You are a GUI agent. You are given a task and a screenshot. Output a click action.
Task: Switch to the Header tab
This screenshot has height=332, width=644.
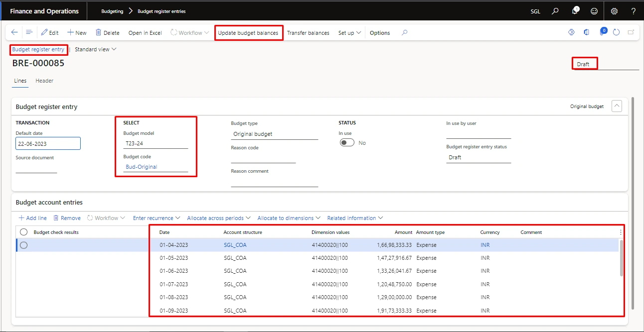click(x=44, y=81)
